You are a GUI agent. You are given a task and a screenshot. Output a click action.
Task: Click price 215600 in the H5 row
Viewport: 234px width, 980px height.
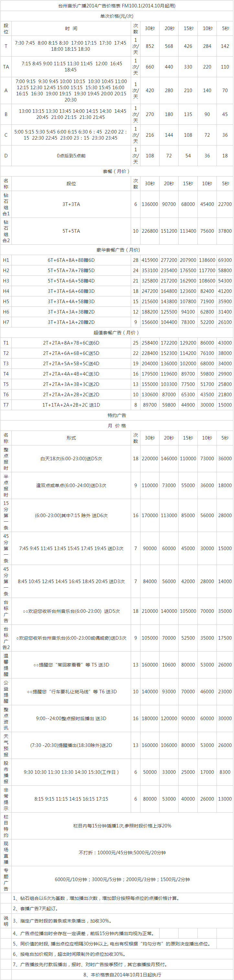pyautogui.click(x=150, y=301)
